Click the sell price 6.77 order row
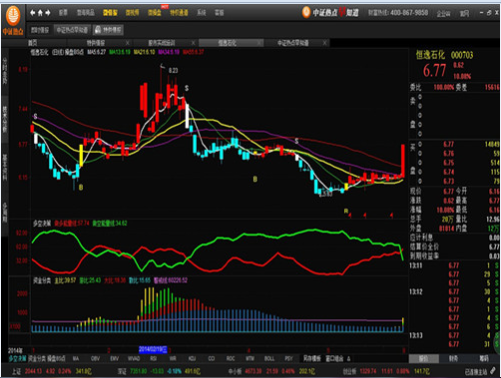 [454, 144]
